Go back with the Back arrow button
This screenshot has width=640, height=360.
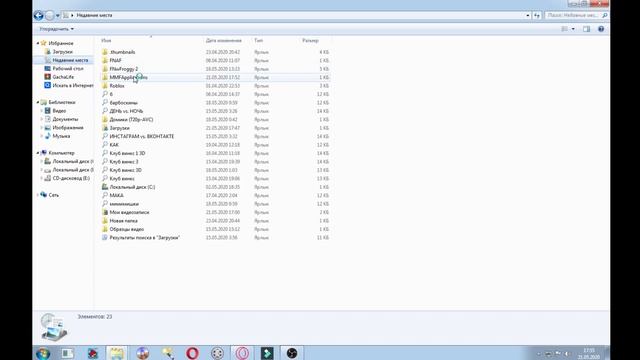coord(38,16)
